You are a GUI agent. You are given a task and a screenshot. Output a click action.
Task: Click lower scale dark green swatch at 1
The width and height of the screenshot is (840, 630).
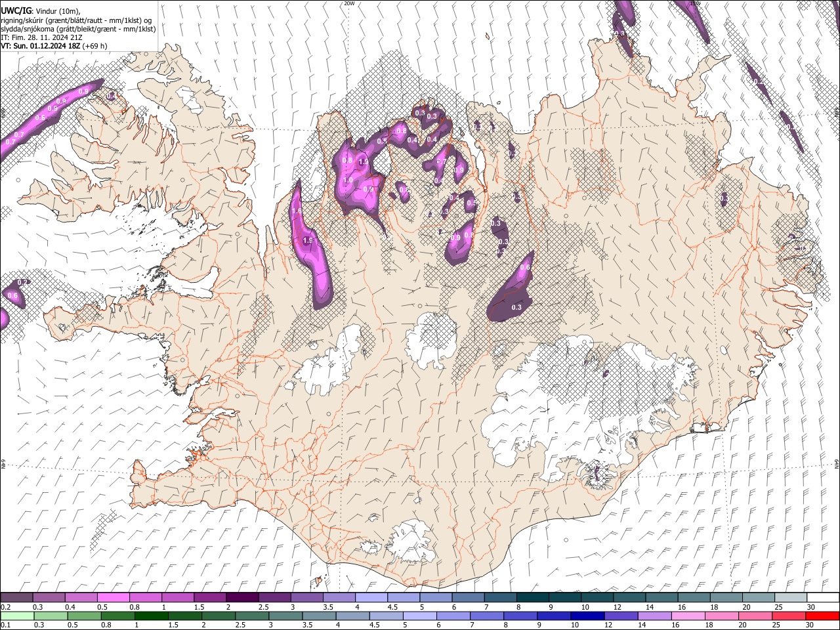[151, 616]
